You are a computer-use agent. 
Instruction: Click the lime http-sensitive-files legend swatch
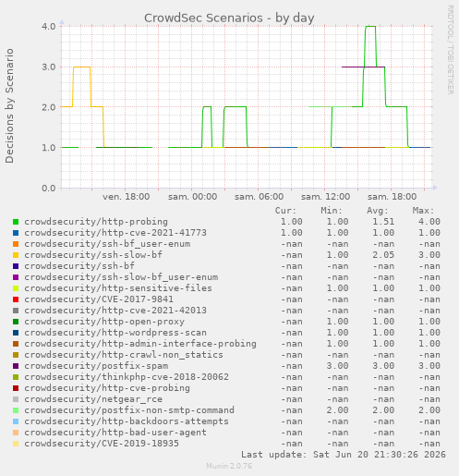(16, 288)
